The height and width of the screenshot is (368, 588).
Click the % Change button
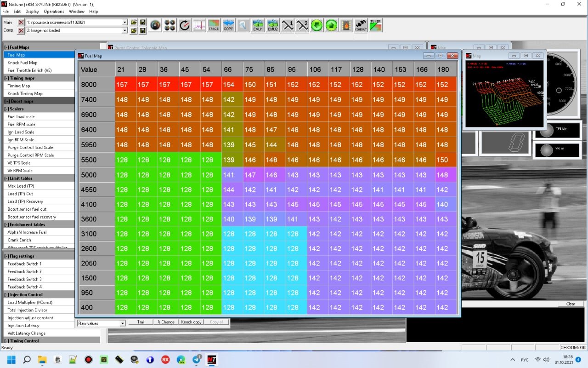166,322
